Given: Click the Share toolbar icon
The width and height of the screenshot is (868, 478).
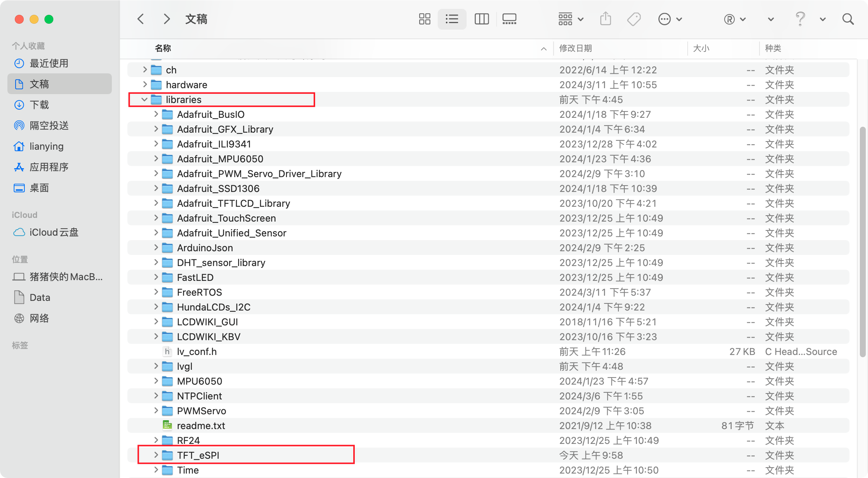Looking at the screenshot, I should click(x=605, y=19).
